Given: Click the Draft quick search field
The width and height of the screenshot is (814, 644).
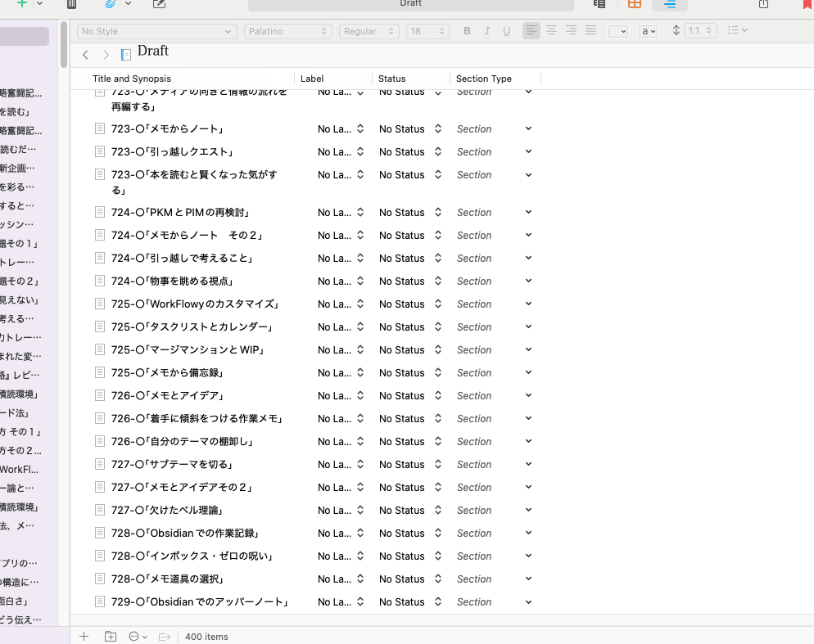Looking at the screenshot, I should (410, 4).
